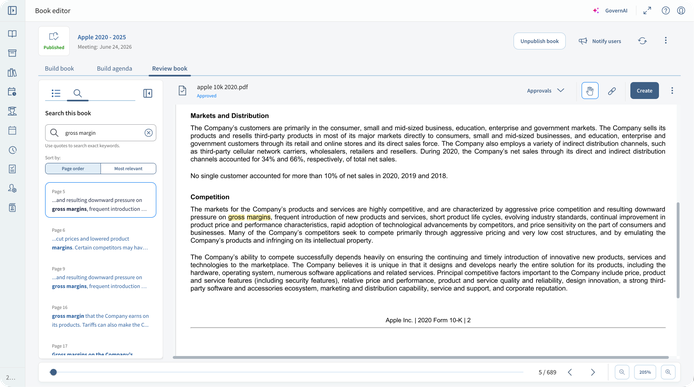Click the Competition heading

pos(210,197)
